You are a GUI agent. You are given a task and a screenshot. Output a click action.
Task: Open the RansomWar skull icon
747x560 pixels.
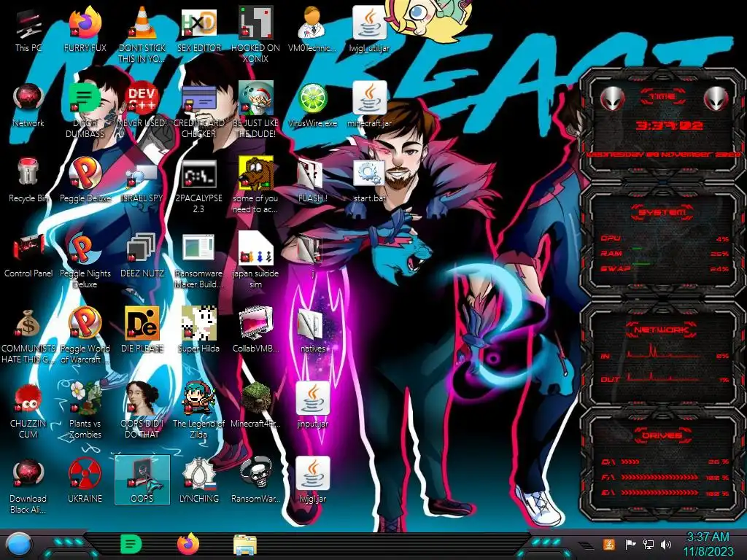pos(255,481)
